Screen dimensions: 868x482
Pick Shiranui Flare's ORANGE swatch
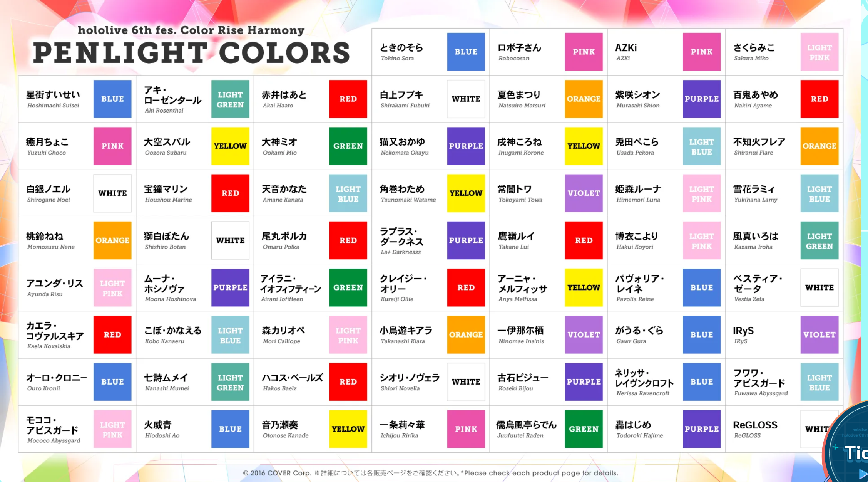[x=819, y=146]
